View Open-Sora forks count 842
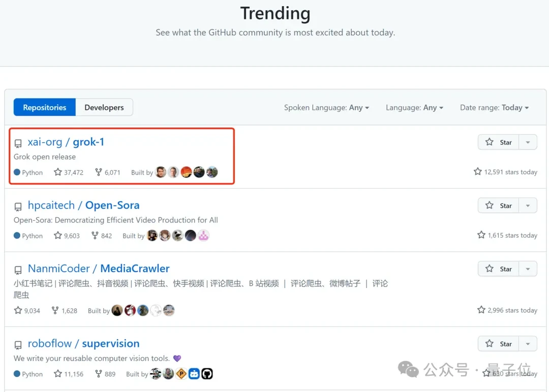549x392 pixels. coord(102,236)
